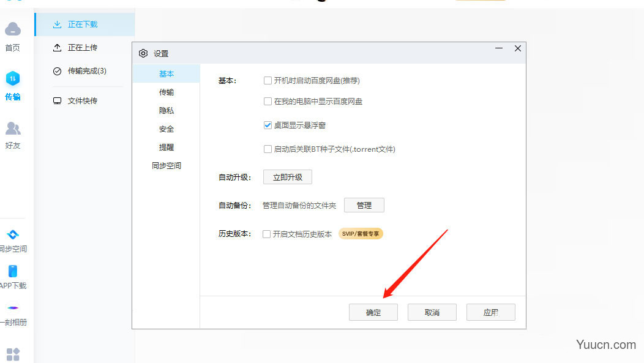Open the 好友 friends icon
This screenshot has height=363, width=644.
click(x=13, y=129)
